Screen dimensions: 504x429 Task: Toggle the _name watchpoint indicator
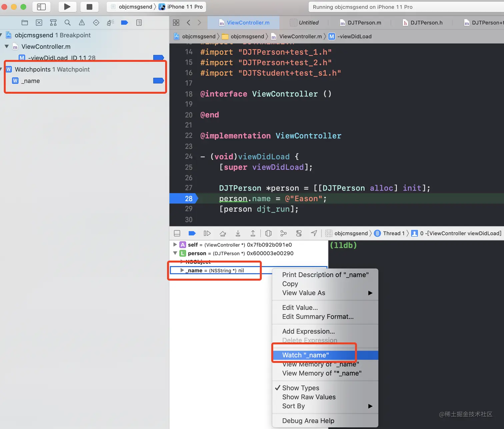pos(158,81)
